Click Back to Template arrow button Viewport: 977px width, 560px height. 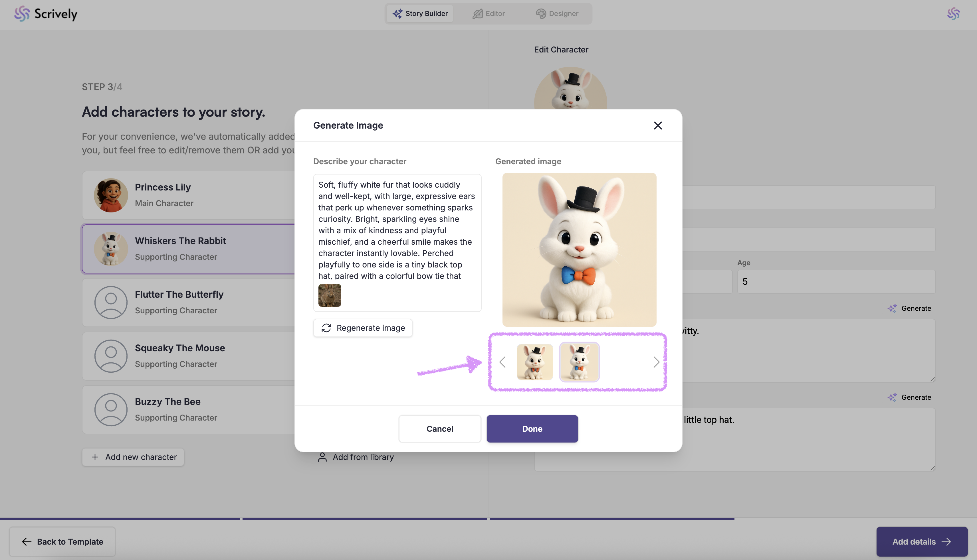coord(62,541)
